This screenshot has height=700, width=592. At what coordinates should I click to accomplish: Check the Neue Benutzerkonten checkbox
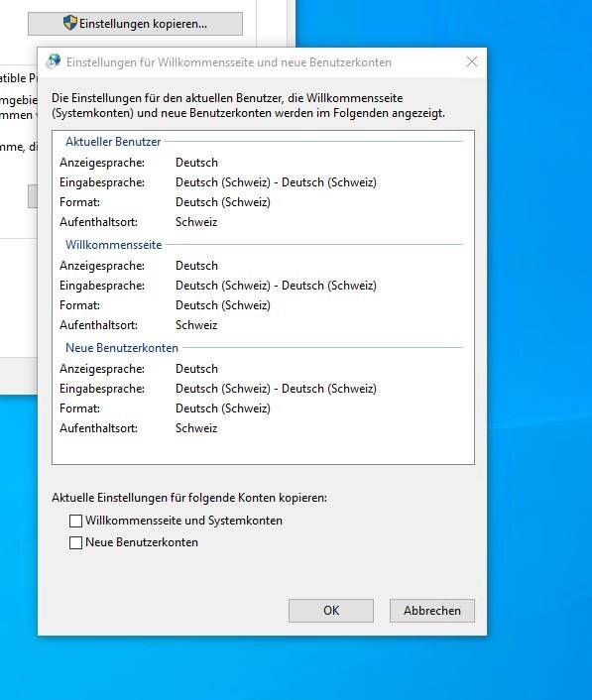click(76, 542)
